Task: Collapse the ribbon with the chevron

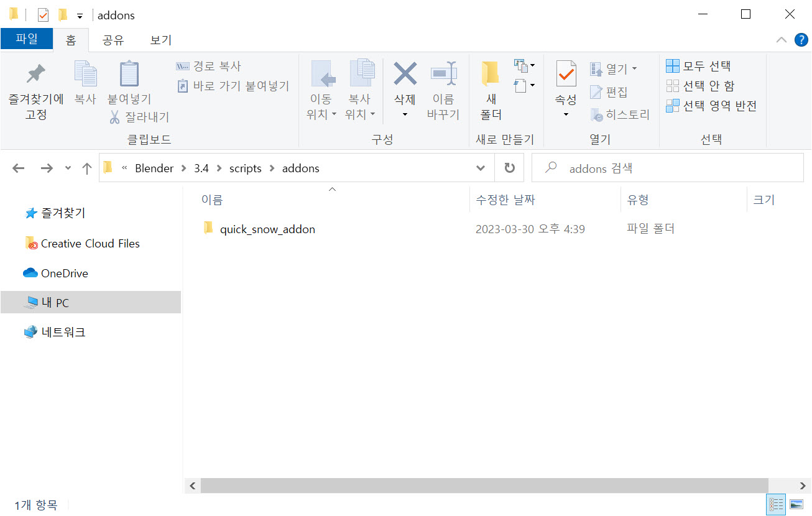Action: point(782,40)
